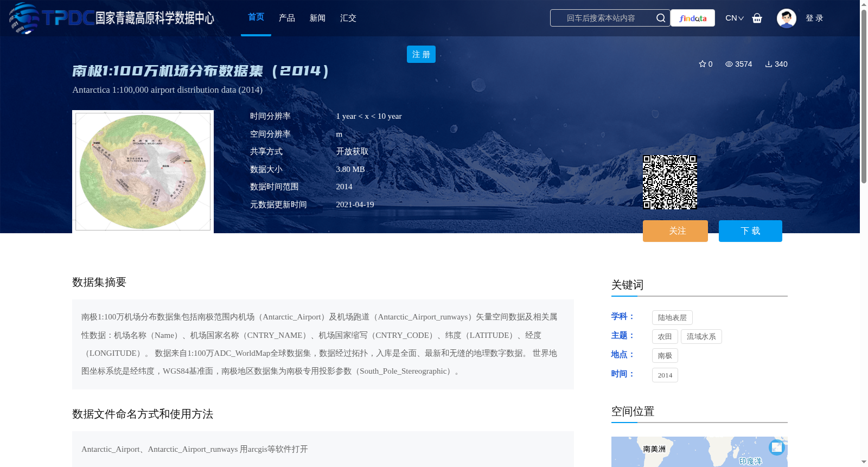
Task: Open the Antarctica map thumbnail
Action: pos(143,171)
